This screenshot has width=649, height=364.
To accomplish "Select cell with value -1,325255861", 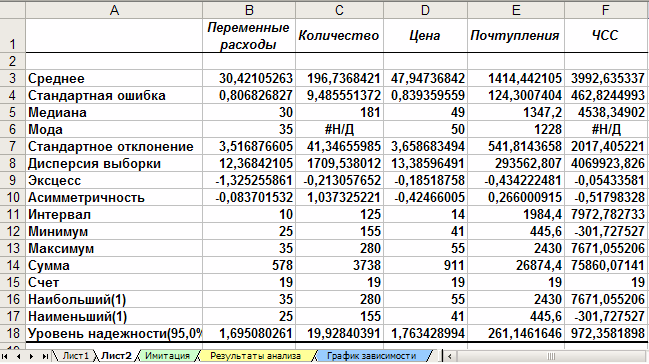I will (x=249, y=180).
